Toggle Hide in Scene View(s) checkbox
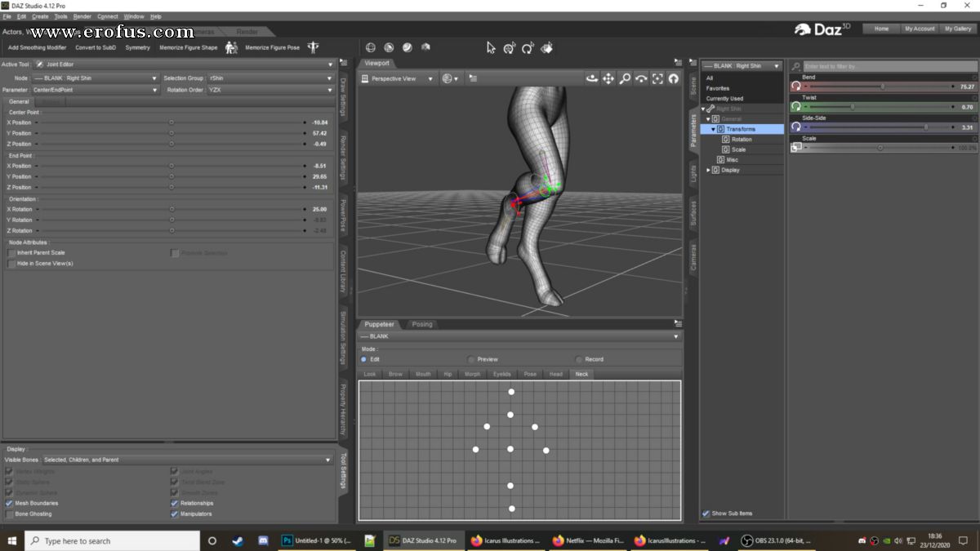The width and height of the screenshot is (980, 551). coord(11,264)
